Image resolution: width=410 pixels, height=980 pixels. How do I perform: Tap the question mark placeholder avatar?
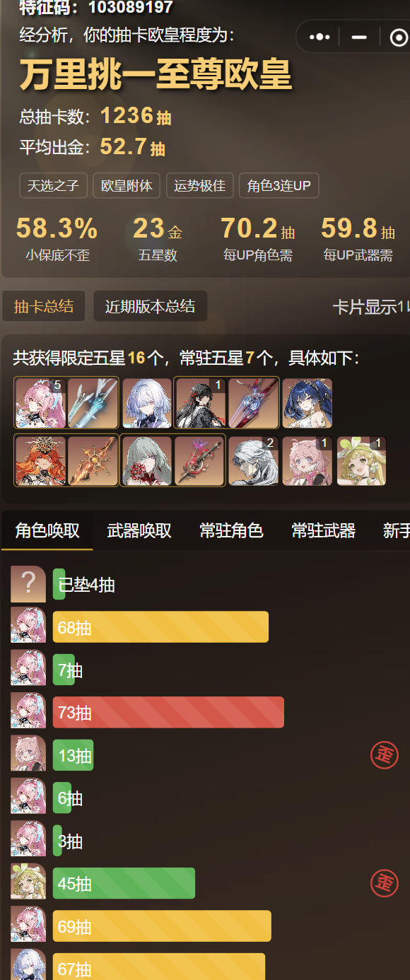click(x=28, y=584)
